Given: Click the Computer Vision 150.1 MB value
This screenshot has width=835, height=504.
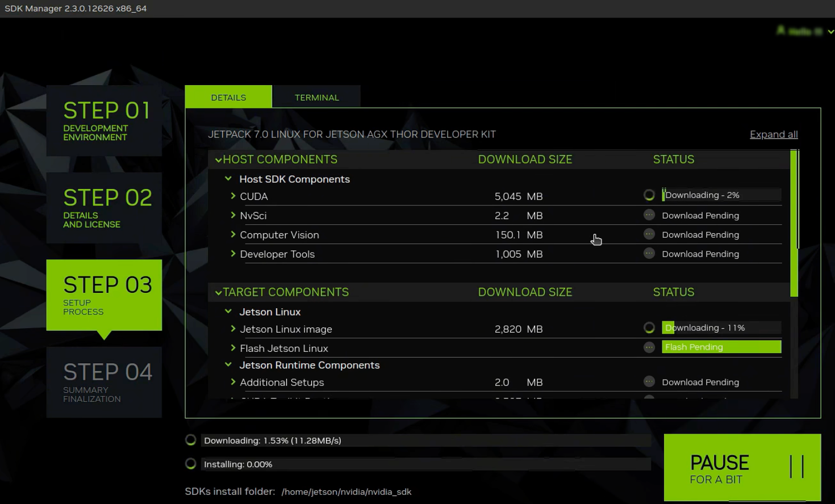Looking at the screenshot, I should (x=519, y=235).
